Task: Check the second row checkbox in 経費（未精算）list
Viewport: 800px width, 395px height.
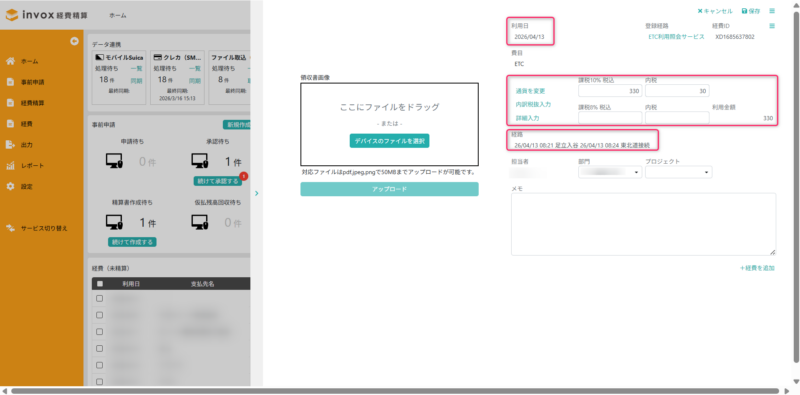Action: [x=99, y=315]
